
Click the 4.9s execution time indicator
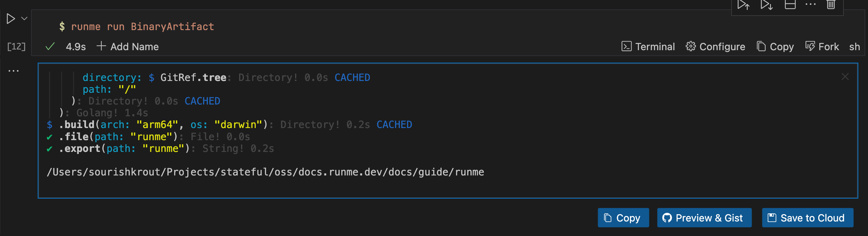tap(76, 46)
